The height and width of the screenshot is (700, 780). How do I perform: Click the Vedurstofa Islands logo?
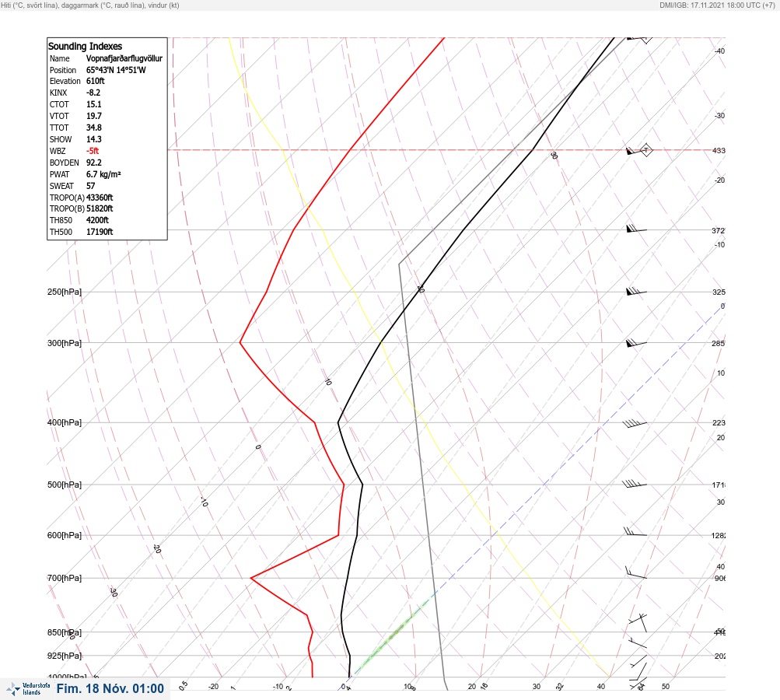28,688
